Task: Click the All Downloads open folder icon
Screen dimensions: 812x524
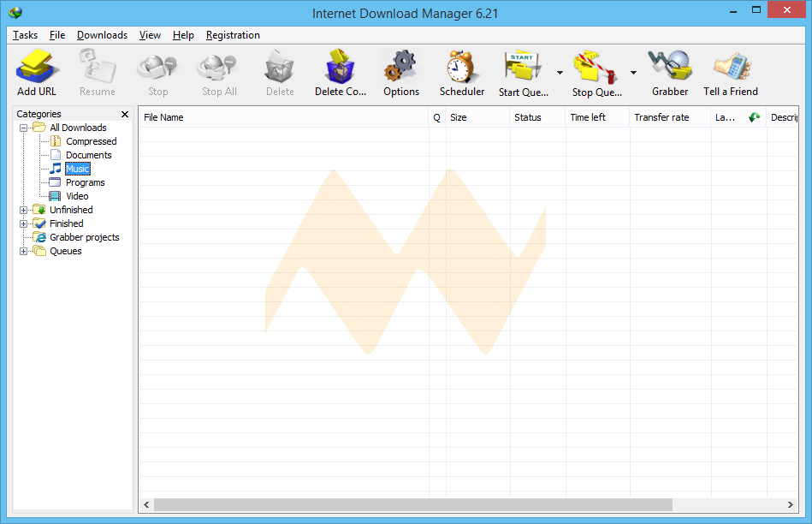Action: [x=39, y=127]
